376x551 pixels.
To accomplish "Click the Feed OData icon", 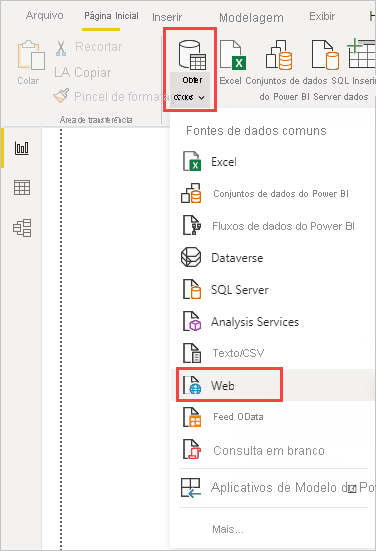I will pos(192,417).
